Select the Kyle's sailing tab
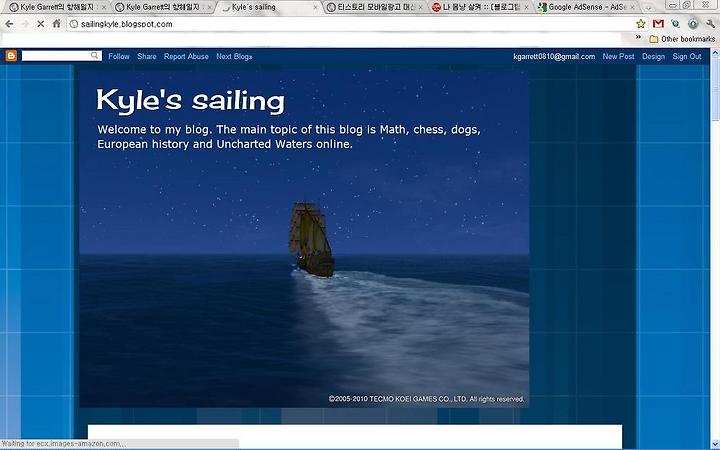The image size is (720, 450). pos(269,7)
